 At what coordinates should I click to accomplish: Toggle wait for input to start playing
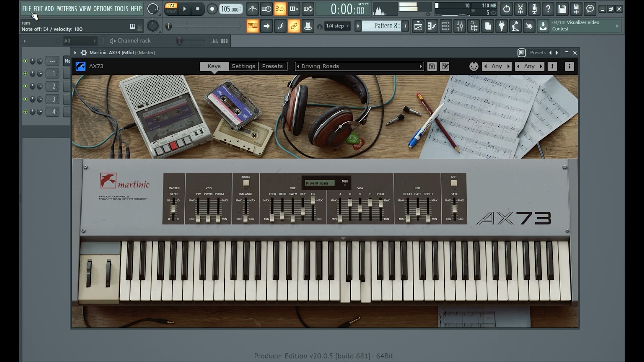267,9
